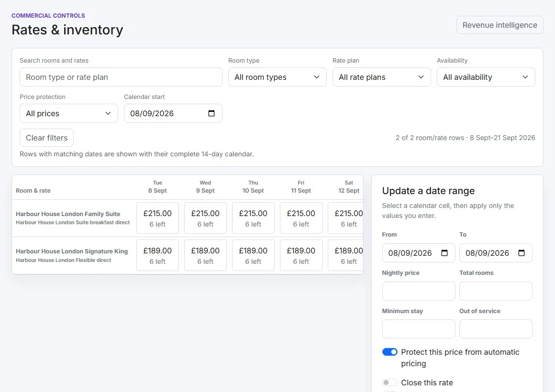Viewport: 555px width, 392px height.
Task: Select Family Suite cell for Thu 10 Sept
Action: click(253, 218)
